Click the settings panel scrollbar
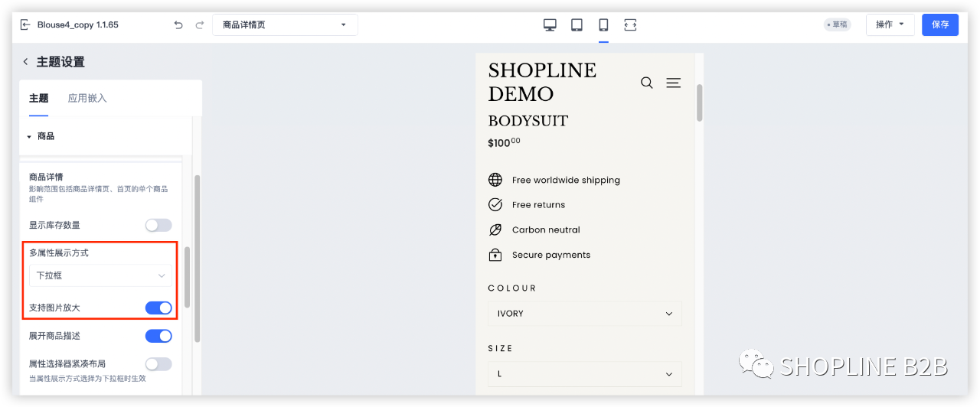The width and height of the screenshot is (980, 407). click(x=197, y=259)
